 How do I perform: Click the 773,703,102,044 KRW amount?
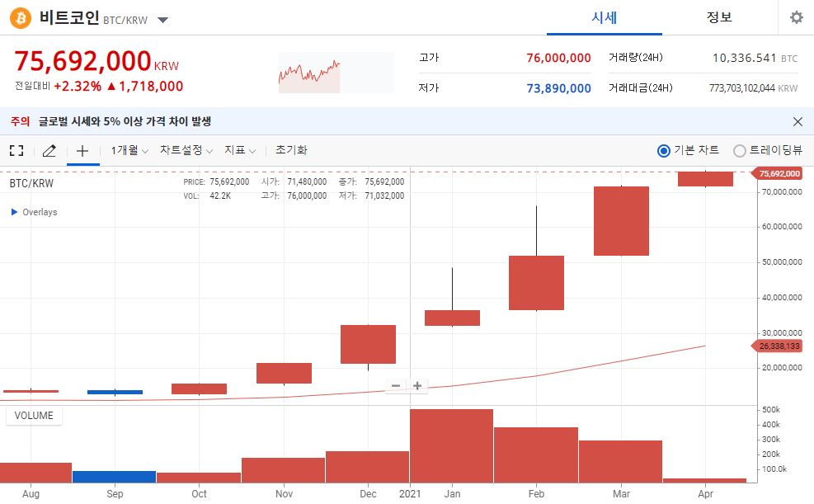point(753,88)
